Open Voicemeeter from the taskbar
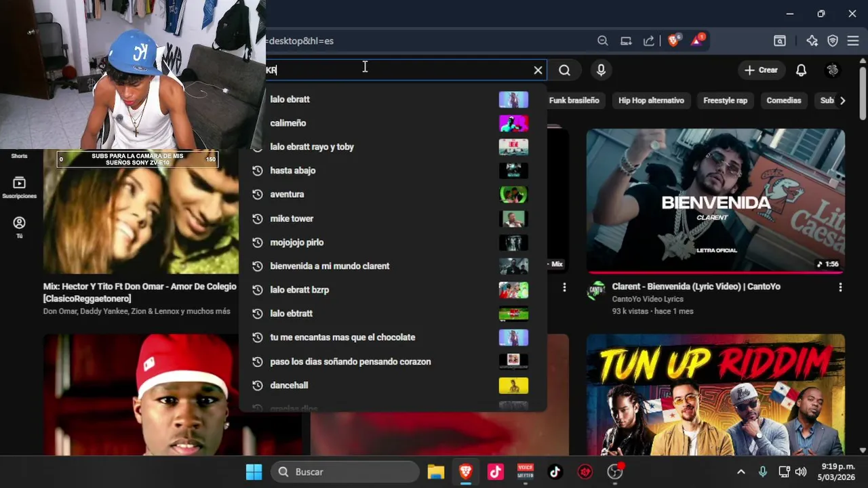 (526, 472)
